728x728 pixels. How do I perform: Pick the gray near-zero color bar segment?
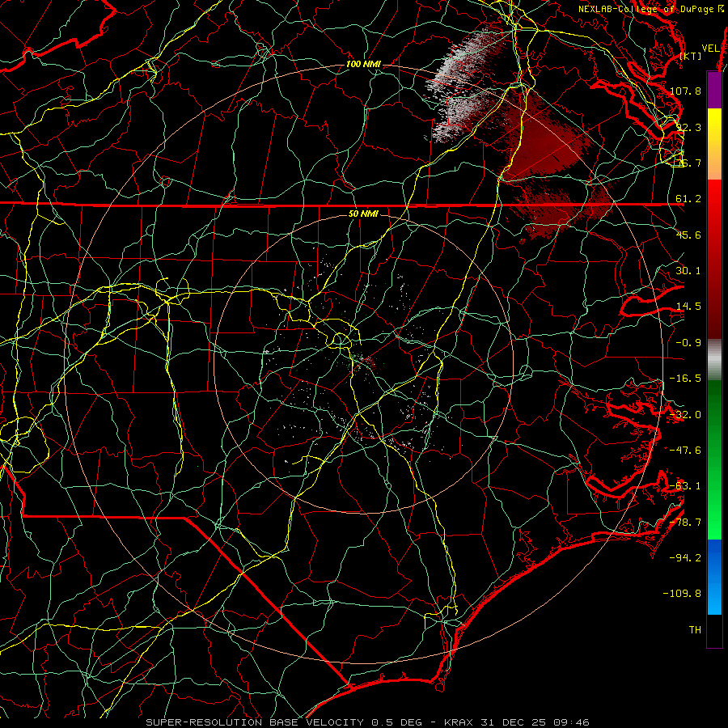pyautogui.click(x=714, y=360)
